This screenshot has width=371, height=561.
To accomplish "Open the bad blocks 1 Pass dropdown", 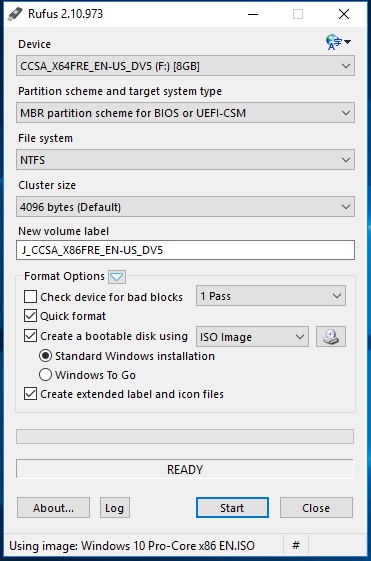I will 271,296.
